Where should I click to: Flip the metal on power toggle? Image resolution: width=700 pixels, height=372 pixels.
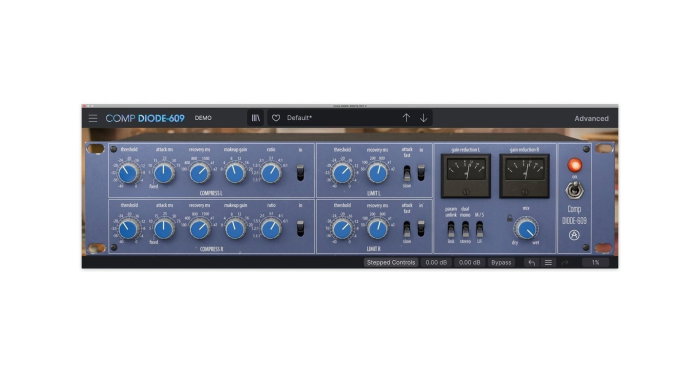(574, 190)
